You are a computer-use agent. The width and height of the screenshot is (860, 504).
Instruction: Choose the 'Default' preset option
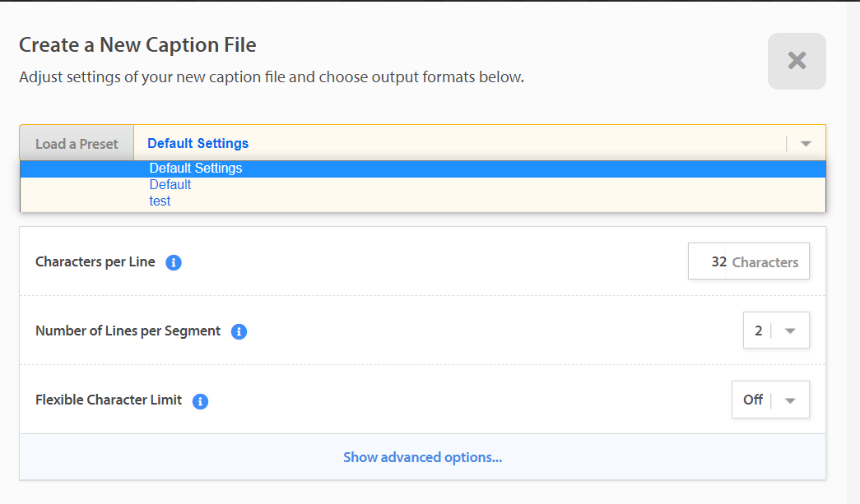point(423,185)
